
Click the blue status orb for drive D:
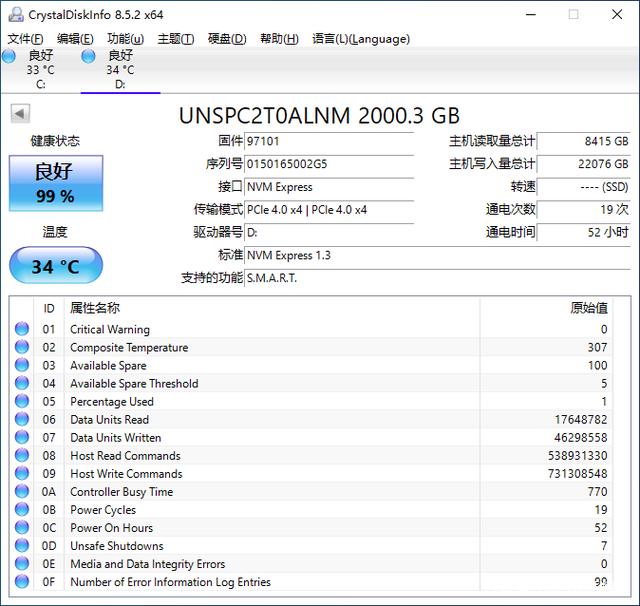tap(88, 56)
